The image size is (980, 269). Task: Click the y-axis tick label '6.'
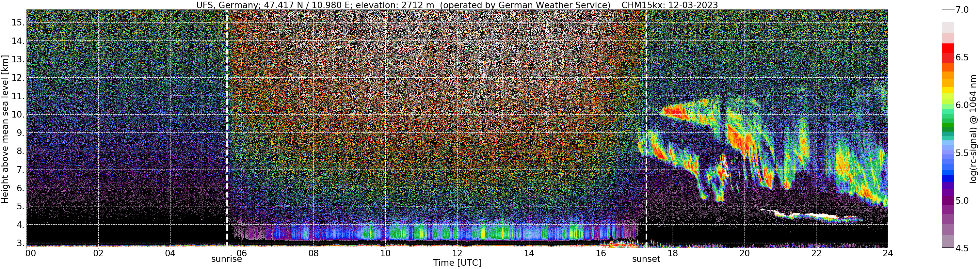21,188
